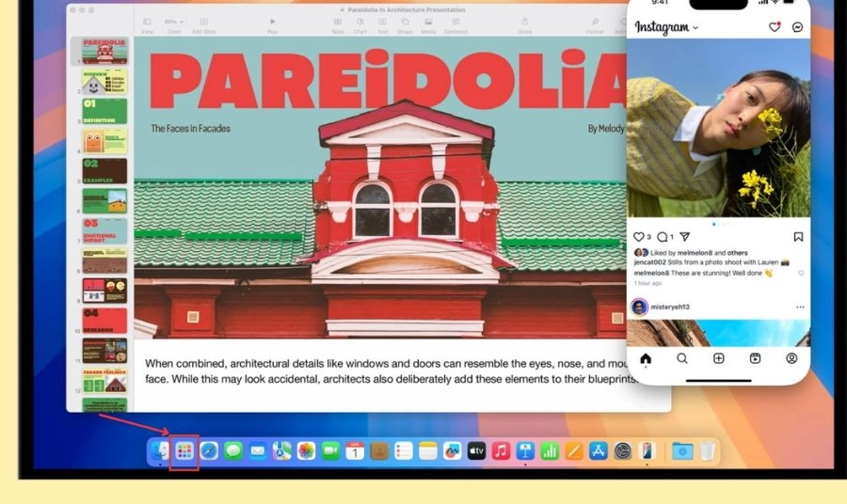Add a Comment from Keynote toolbar
Viewport: 847px width, 504px height.
[455, 24]
